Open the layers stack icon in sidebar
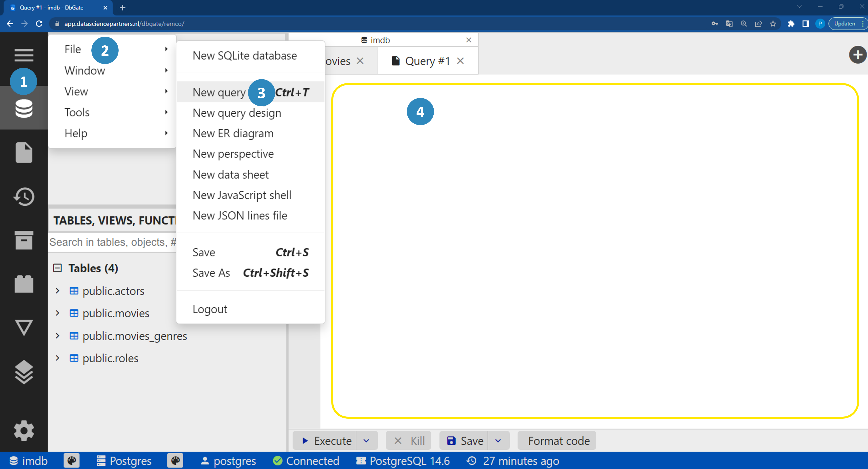868x469 pixels. [x=24, y=372]
